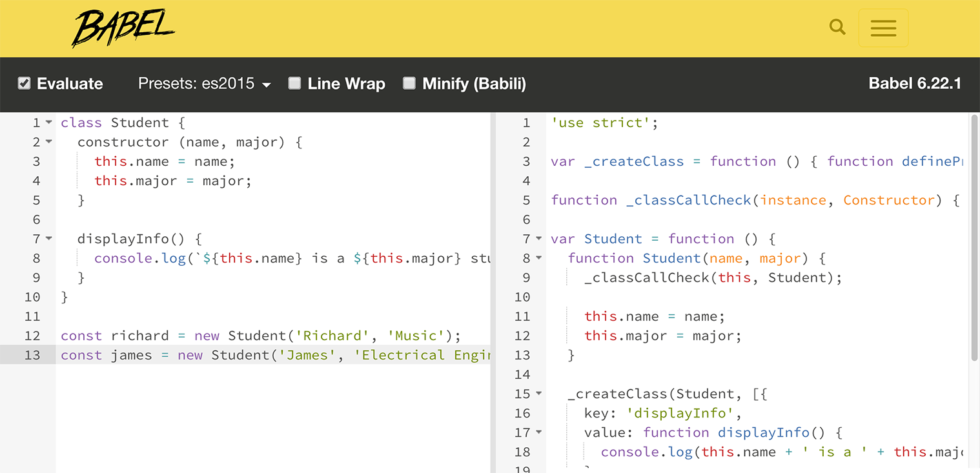Open the Presets: es2015 dropdown

204,83
